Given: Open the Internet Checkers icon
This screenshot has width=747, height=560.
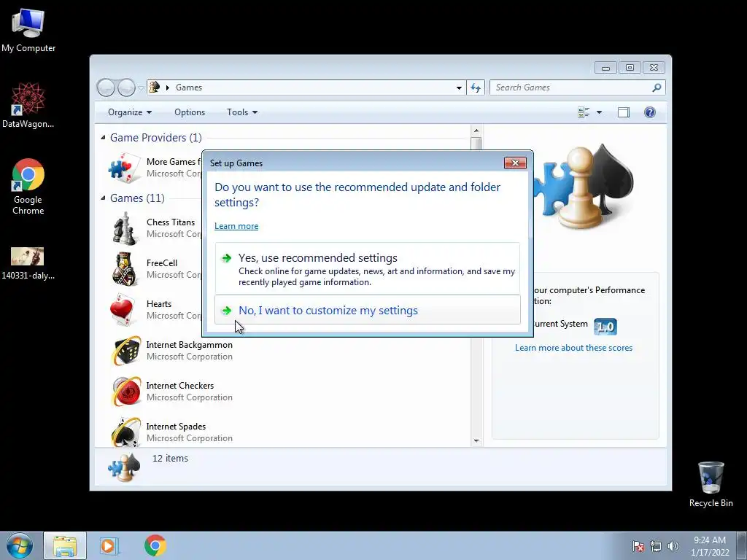Looking at the screenshot, I should [x=126, y=392].
